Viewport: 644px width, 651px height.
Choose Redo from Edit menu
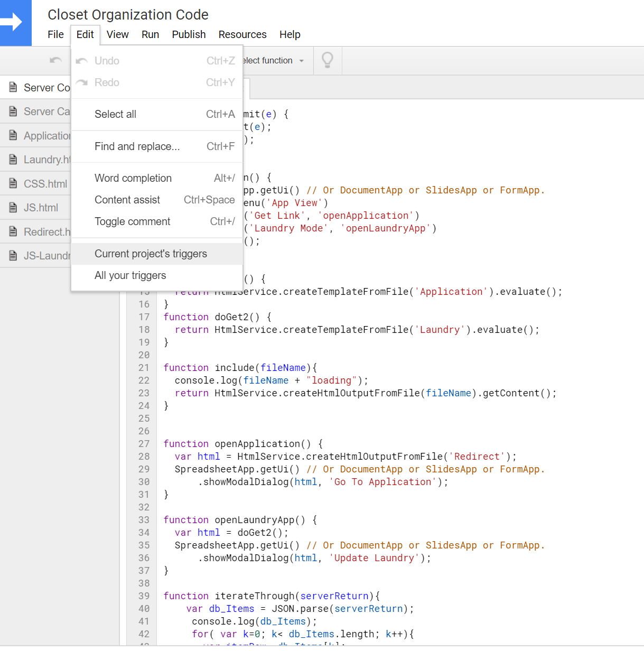tap(157, 82)
